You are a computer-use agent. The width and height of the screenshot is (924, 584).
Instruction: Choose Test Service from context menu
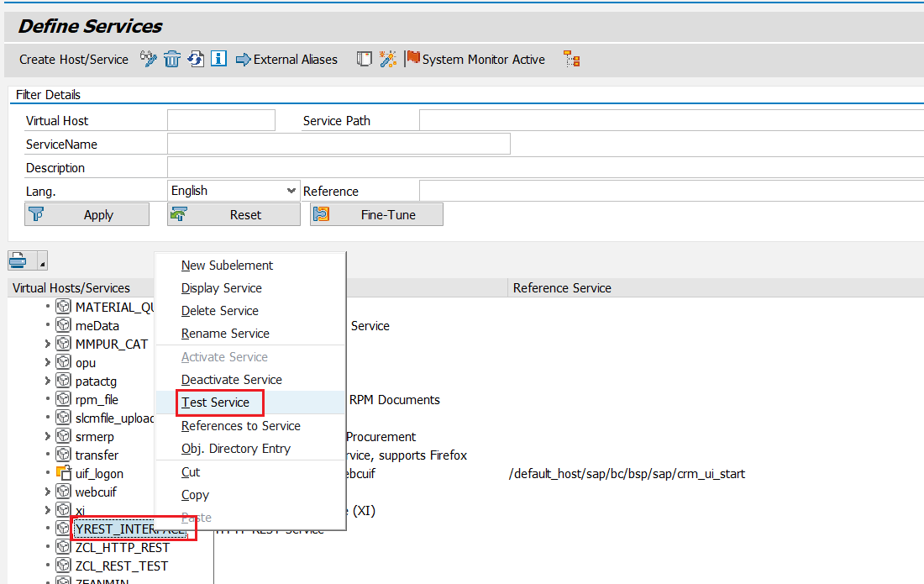click(x=216, y=402)
